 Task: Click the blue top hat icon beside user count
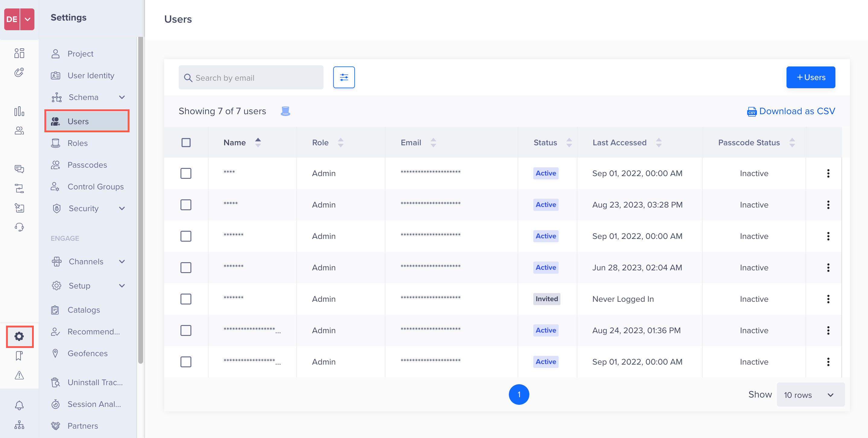(x=285, y=111)
